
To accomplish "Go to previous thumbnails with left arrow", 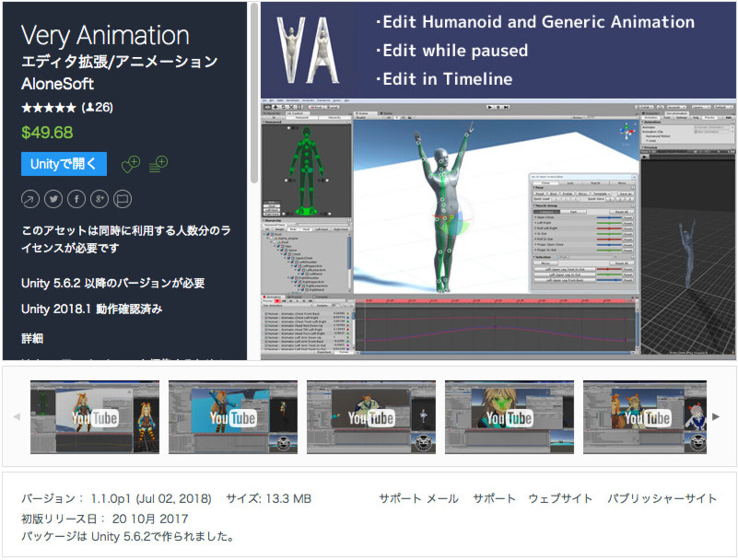I will coord(16,416).
